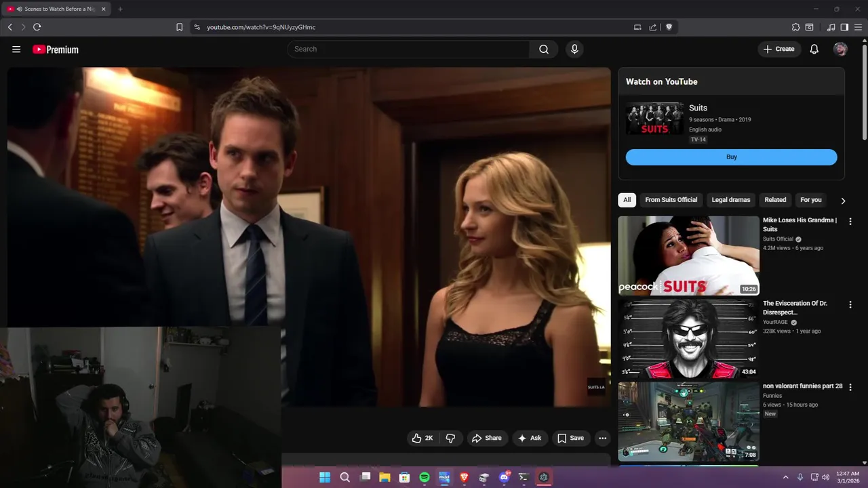Screen dimensions: 868x488
Task: Show more filter chips with right chevron
Action: (x=843, y=201)
